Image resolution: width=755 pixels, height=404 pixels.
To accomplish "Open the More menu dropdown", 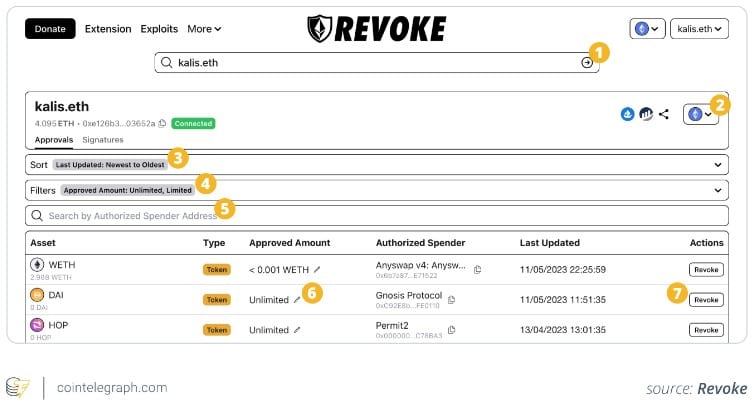I will 204,29.
